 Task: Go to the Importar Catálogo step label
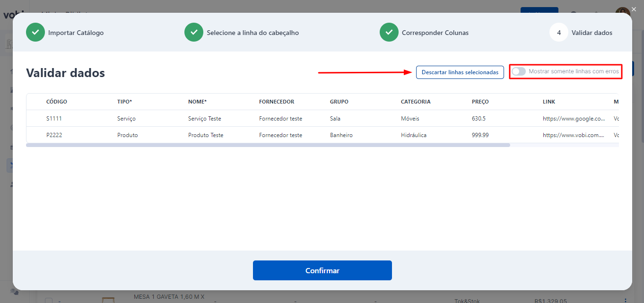pos(76,33)
